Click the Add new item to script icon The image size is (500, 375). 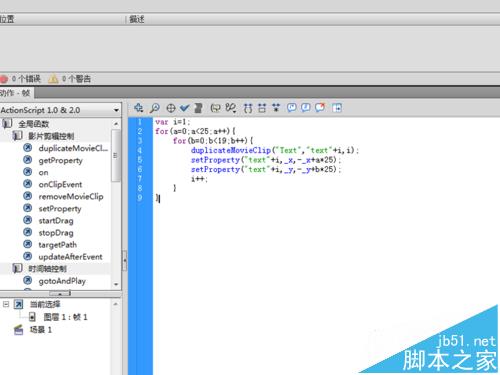[138, 108]
